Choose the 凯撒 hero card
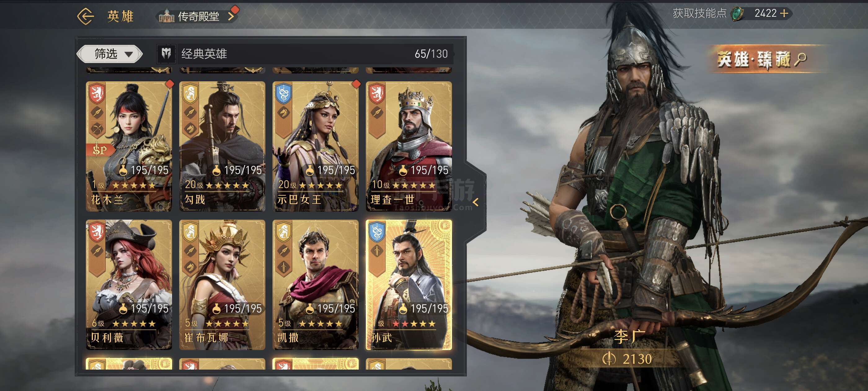This screenshot has height=391, width=868. tap(315, 284)
